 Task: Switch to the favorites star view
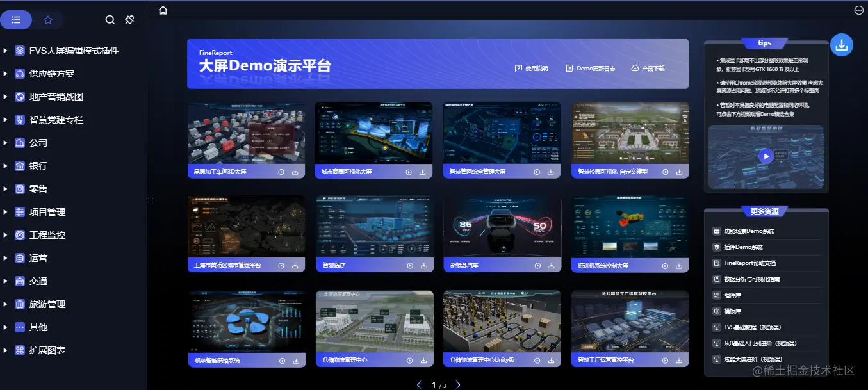point(48,20)
